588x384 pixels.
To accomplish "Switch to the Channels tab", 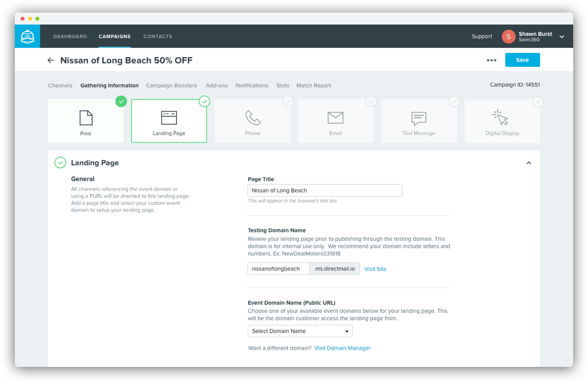I will tap(60, 86).
